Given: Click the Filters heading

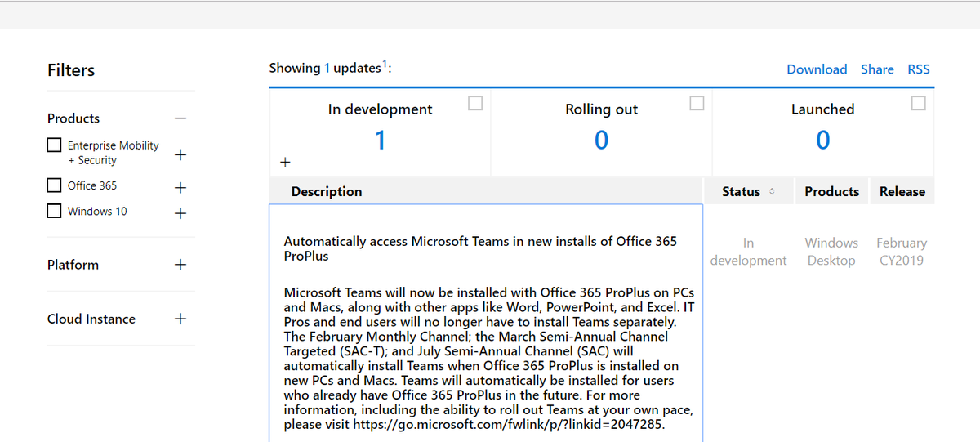Looking at the screenshot, I should point(71,70).
